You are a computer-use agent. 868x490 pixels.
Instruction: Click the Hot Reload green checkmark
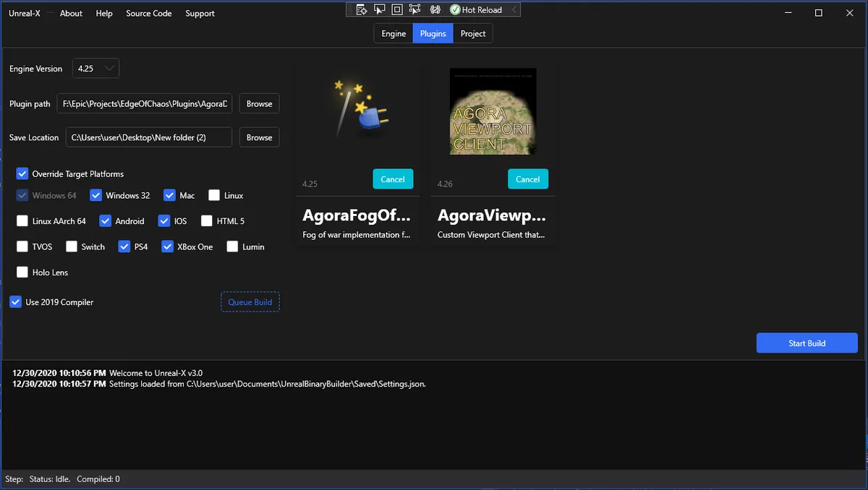[455, 10]
